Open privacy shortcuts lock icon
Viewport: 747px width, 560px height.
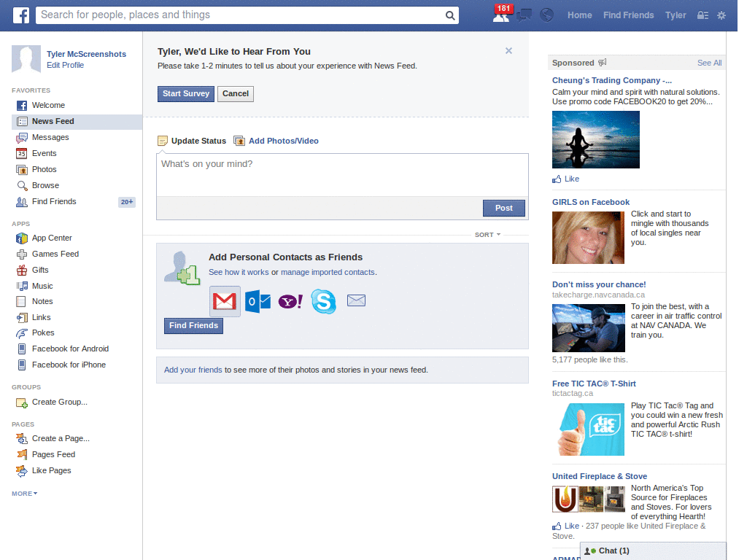tap(703, 15)
